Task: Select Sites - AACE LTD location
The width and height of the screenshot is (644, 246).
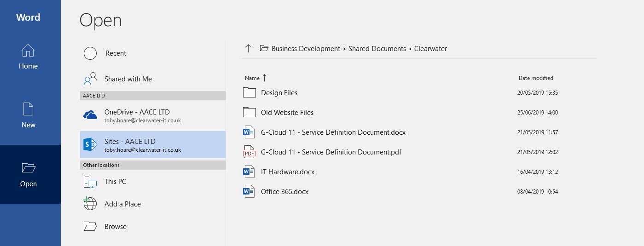Action: (153, 145)
